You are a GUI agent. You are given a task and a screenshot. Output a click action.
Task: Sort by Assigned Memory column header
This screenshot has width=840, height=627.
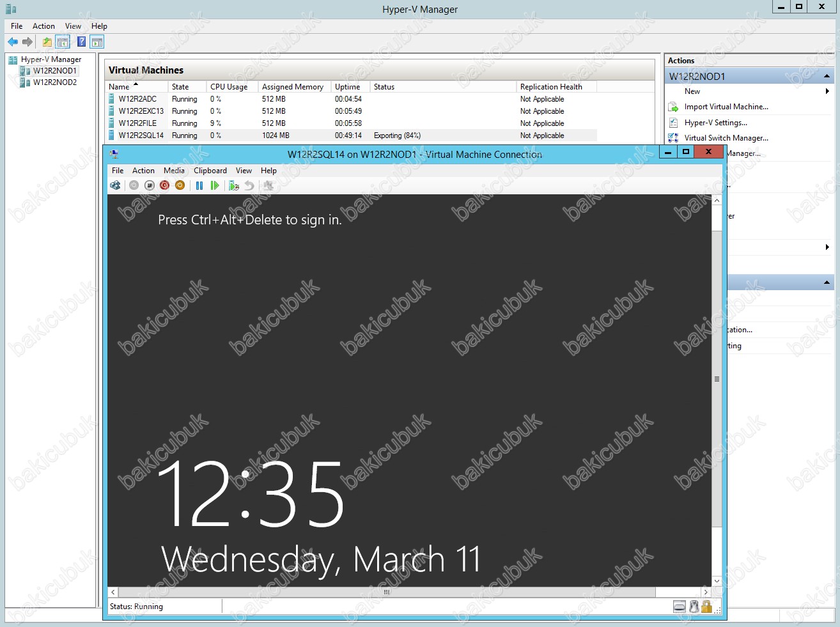(x=295, y=87)
